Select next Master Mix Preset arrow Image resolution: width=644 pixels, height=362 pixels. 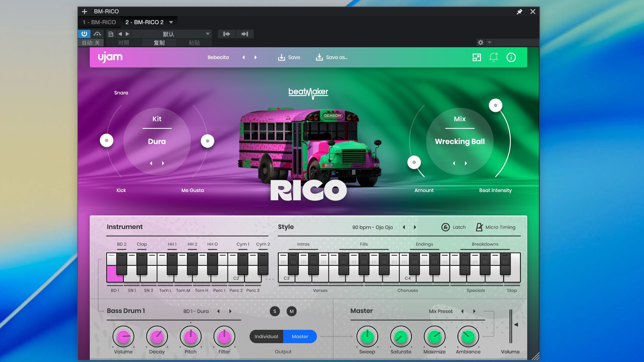[x=474, y=311]
